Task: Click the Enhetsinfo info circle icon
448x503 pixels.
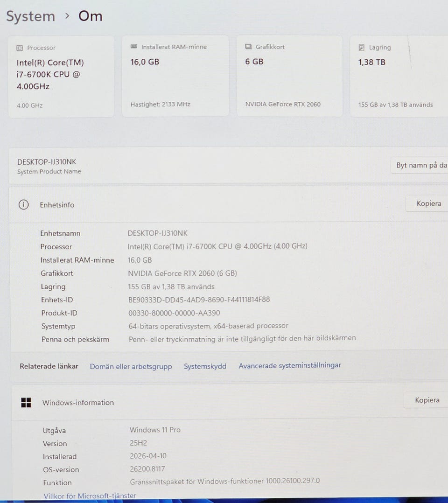Action: coord(23,205)
